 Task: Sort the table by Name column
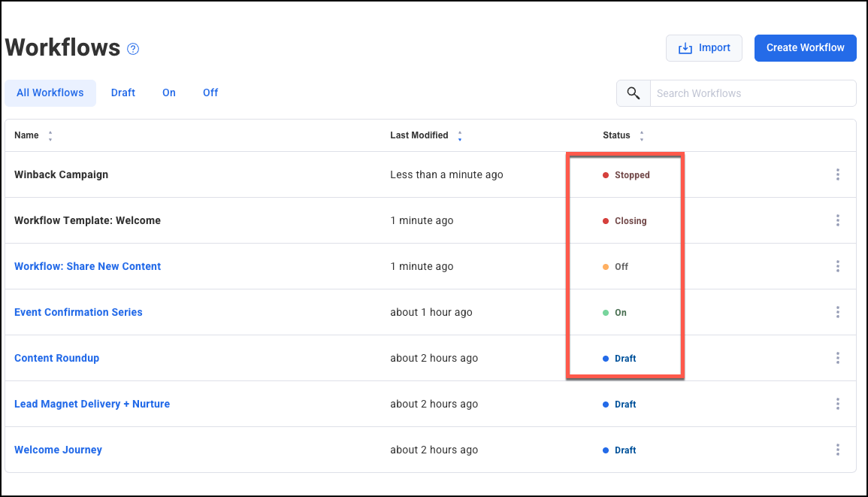click(50, 136)
